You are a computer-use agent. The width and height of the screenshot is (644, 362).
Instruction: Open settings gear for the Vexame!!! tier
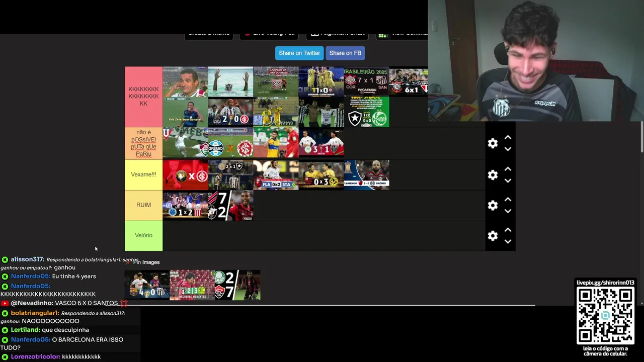tap(493, 174)
